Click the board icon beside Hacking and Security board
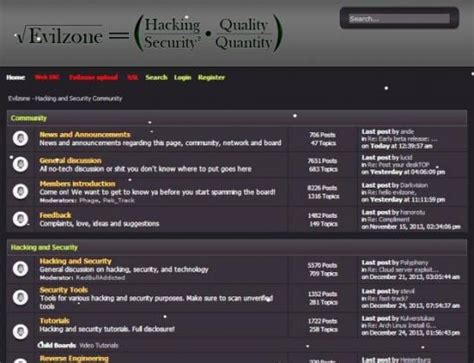This screenshot has height=363, width=474. click(x=20, y=269)
